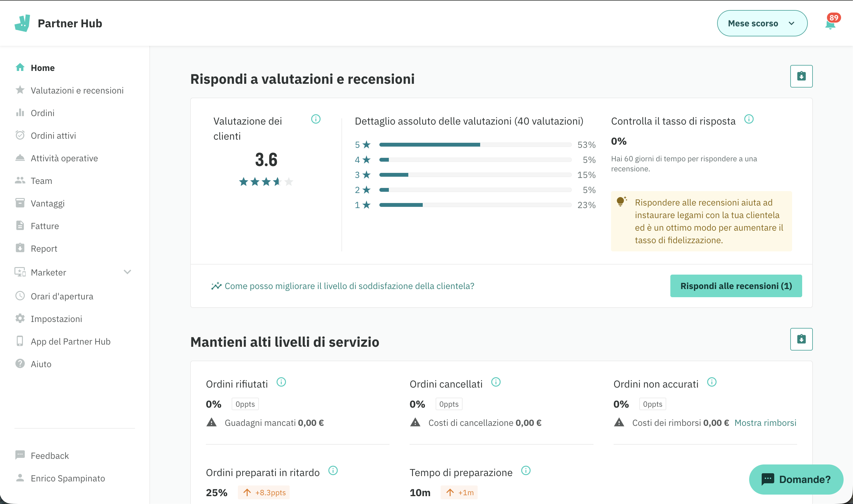Open the Ordini sidebar item

click(42, 113)
